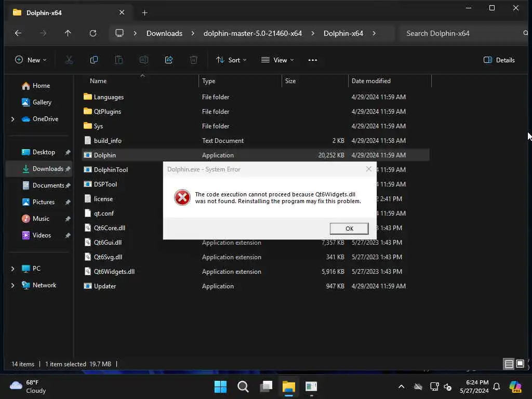
Task: Click Dolphin-x64 in the address breadcrumb
Action: click(x=343, y=33)
